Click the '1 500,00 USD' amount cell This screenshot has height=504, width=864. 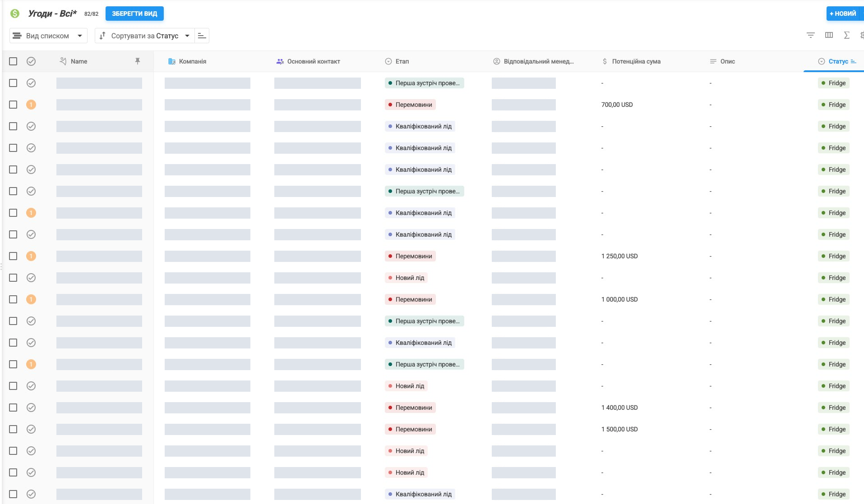coord(619,429)
